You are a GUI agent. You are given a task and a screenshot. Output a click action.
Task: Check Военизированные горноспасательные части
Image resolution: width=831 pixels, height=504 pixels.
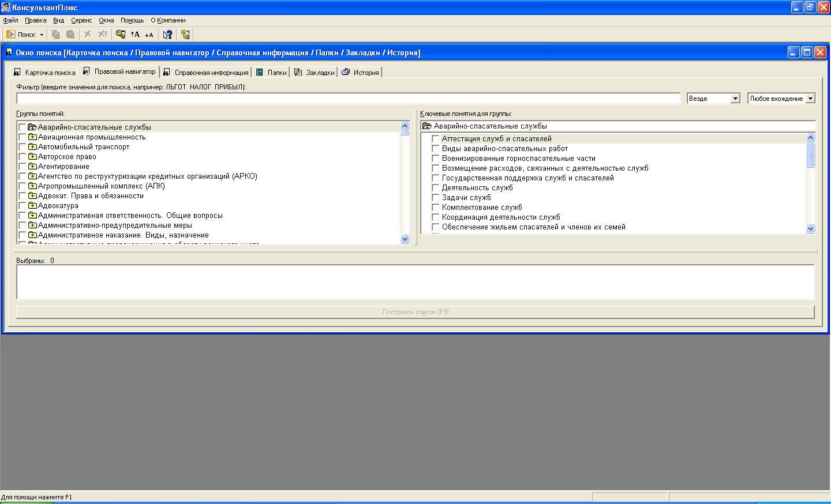pyautogui.click(x=436, y=159)
